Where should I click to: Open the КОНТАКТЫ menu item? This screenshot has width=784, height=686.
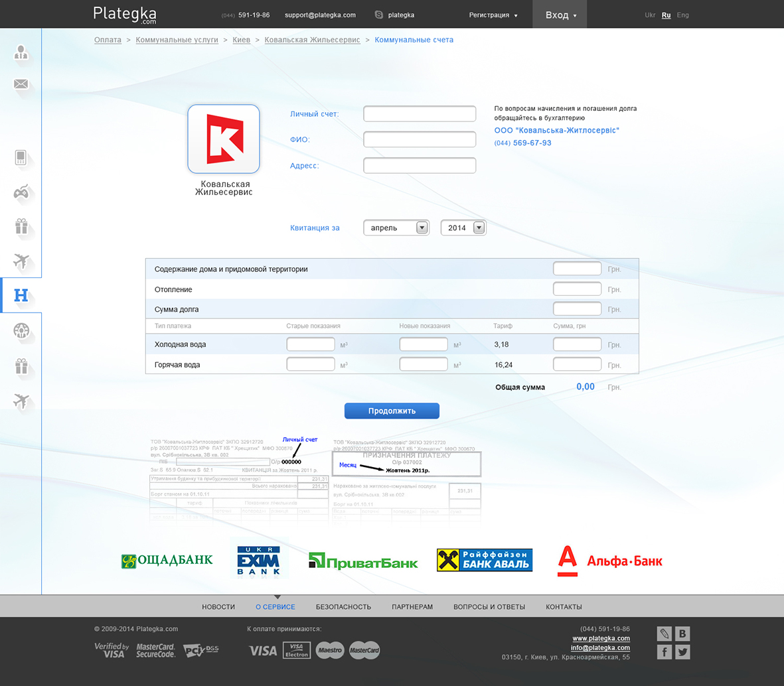(x=564, y=606)
